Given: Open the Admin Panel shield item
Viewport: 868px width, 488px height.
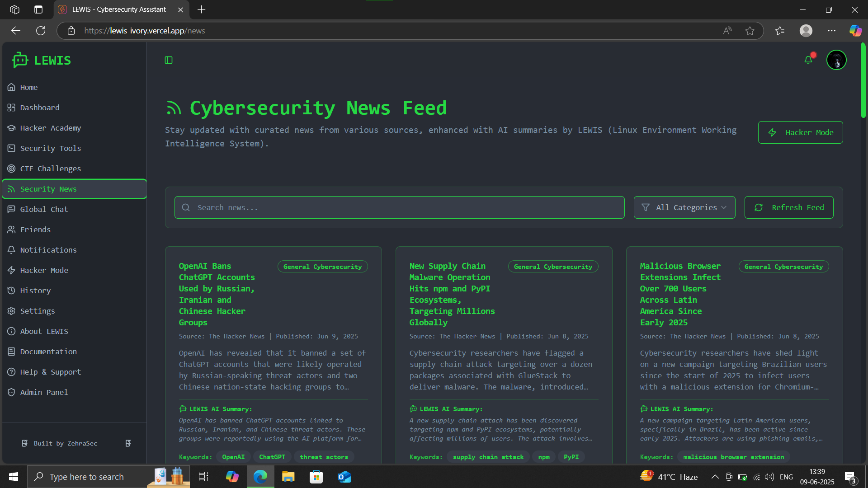Looking at the screenshot, I should tap(44, 392).
